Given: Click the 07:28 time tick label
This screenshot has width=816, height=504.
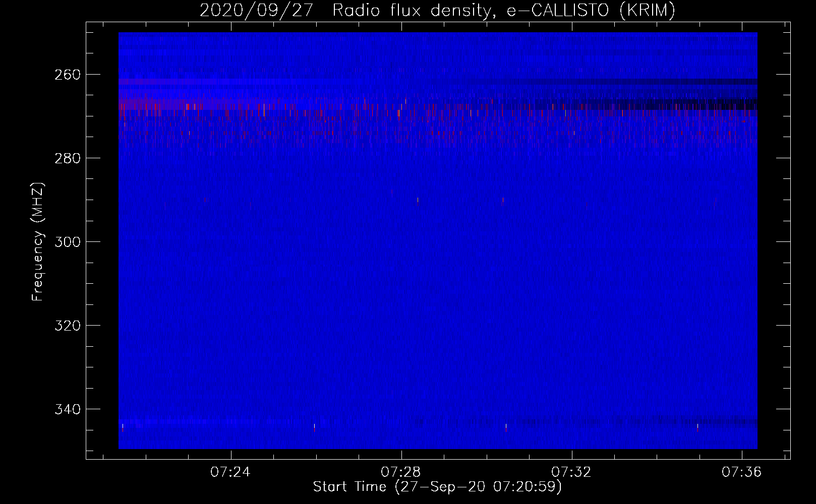Looking at the screenshot, I should [x=401, y=472].
